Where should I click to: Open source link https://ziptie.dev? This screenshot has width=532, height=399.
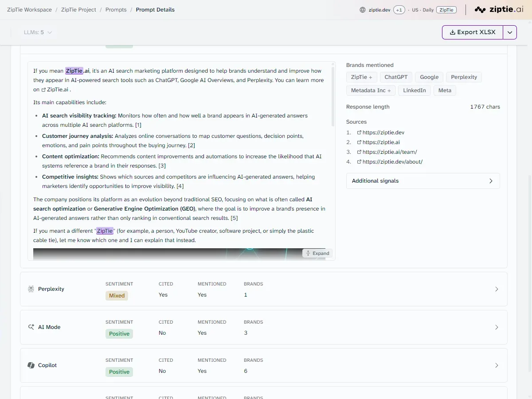(x=383, y=133)
